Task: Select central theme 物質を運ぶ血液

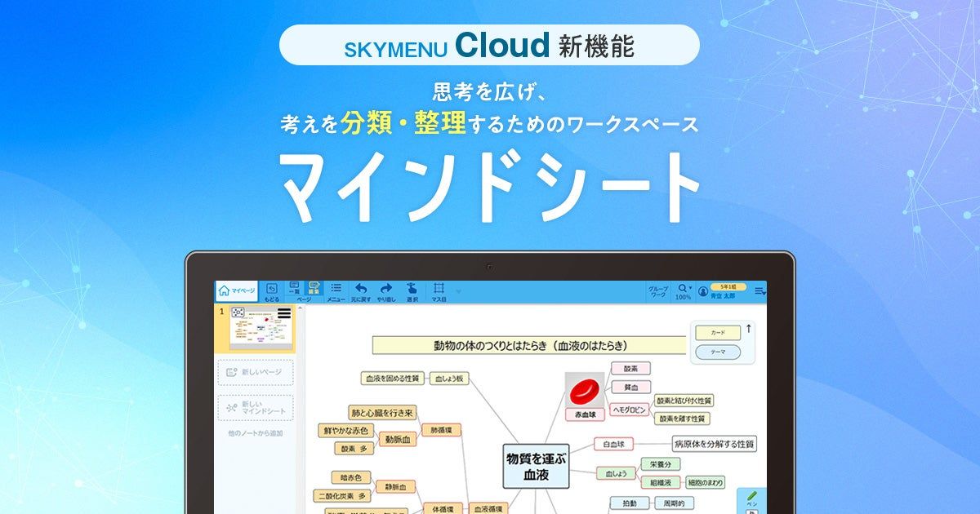Action: pos(535,466)
